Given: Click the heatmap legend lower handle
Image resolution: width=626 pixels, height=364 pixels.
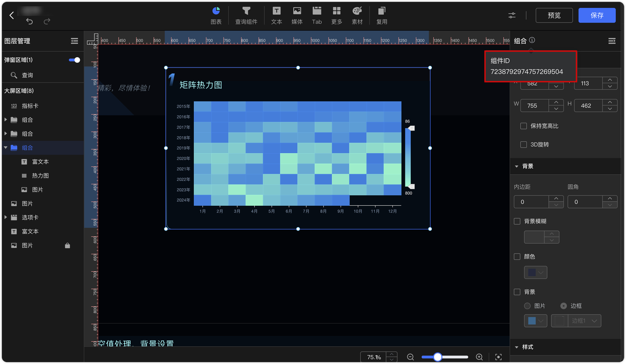Looking at the screenshot, I should [x=411, y=187].
